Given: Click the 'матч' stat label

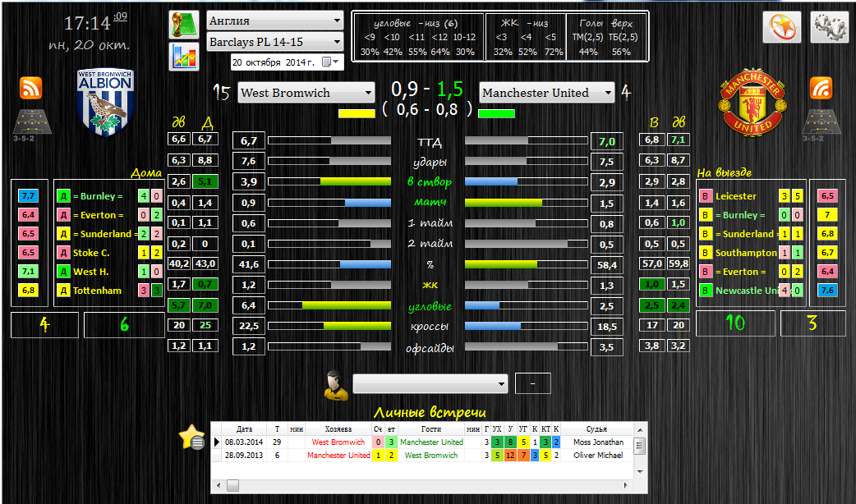Looking at the screenshot, I should pos(430,203).
